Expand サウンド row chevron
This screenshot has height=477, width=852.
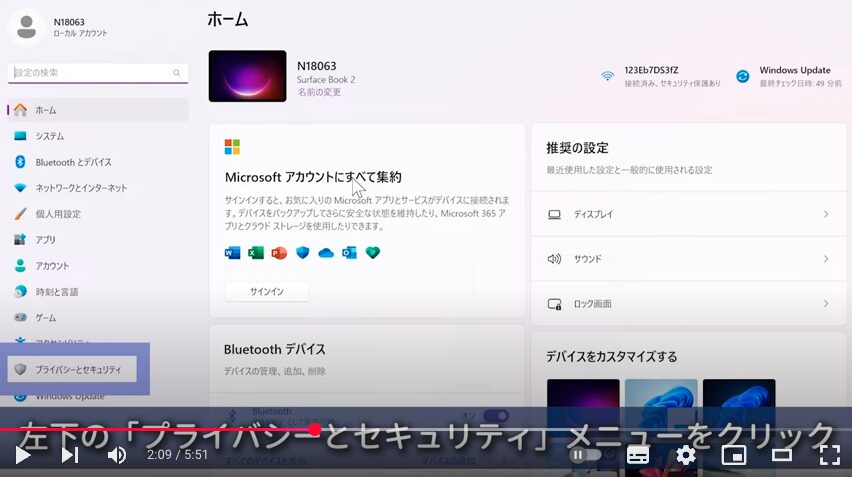point(826,259)
